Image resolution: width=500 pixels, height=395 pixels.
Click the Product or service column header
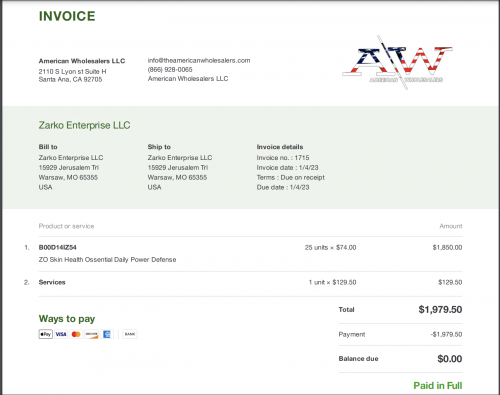66,226
